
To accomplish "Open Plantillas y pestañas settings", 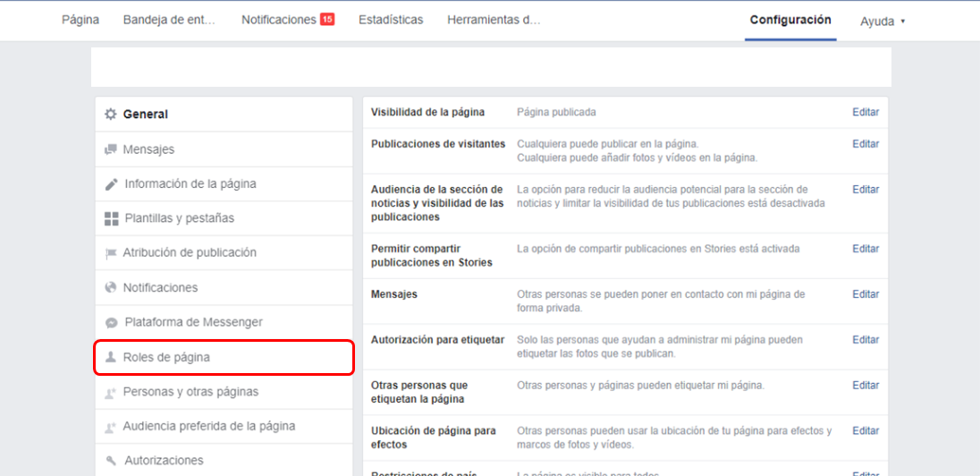I will tap(224, 218).
